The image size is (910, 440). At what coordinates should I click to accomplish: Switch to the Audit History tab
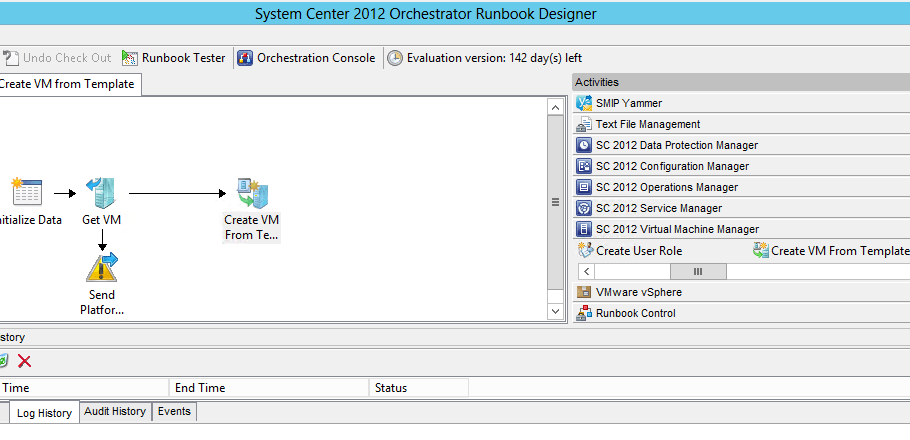point(115,411)
